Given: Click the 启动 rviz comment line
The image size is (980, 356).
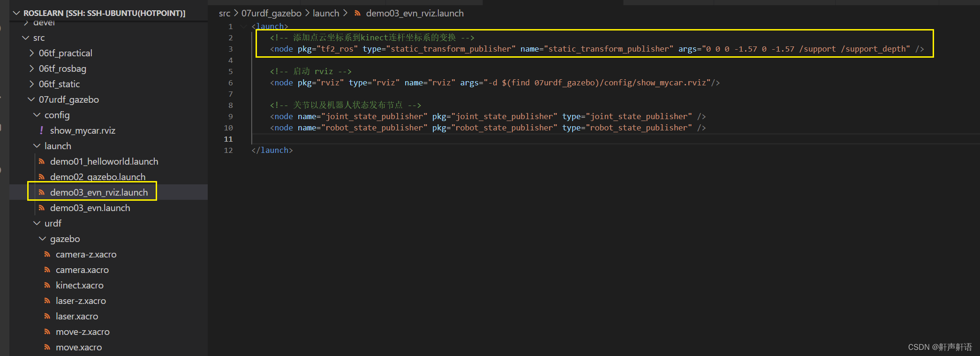Looking at the screenshot, I should pyautogui.click(x=310, y=71).
